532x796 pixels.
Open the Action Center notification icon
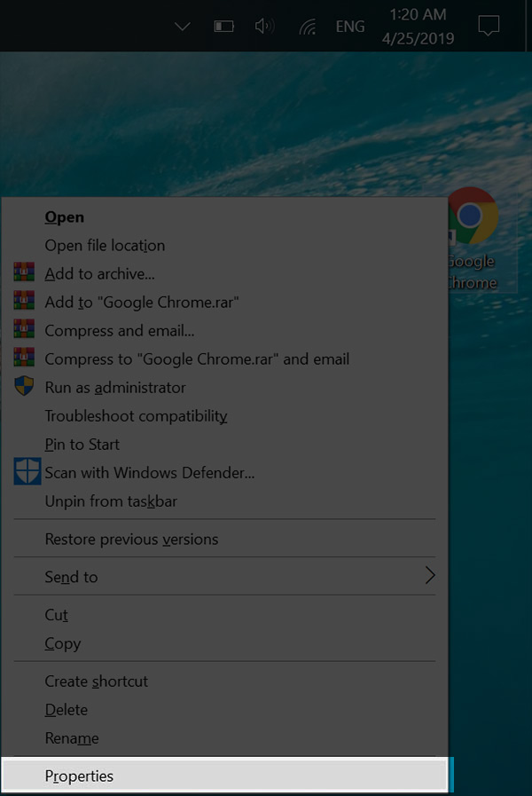tap(489, 26)
